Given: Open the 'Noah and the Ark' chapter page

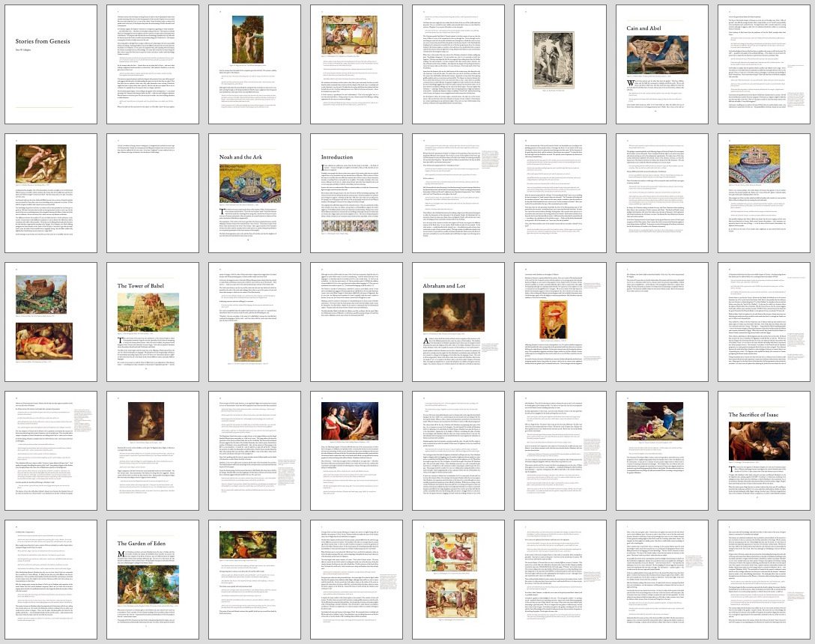Looking at the screenshot, I should pos(255,193).
